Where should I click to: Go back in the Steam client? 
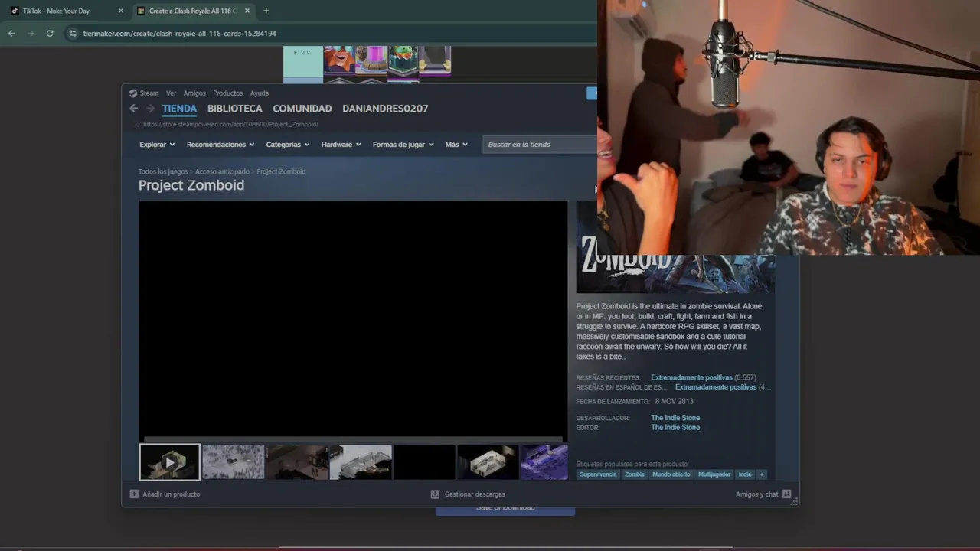tap(134, 109)
